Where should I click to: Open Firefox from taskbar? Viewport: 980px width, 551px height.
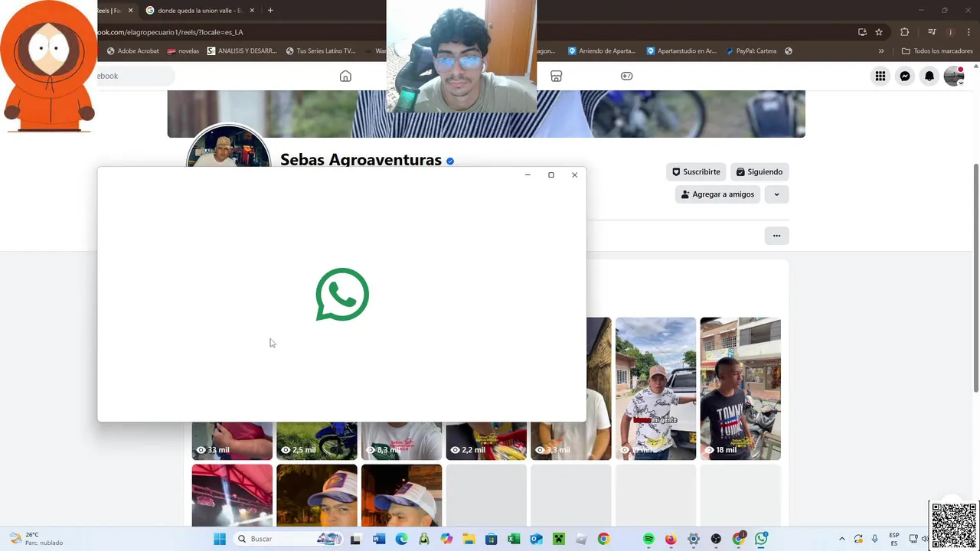pyautogui.click(x=671, y=539)
